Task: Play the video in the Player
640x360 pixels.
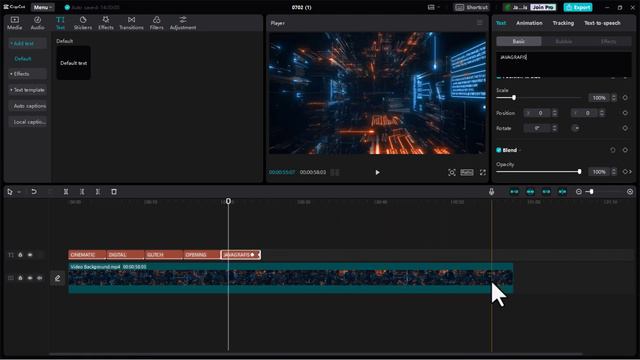Action: click(x=377, y=172)
